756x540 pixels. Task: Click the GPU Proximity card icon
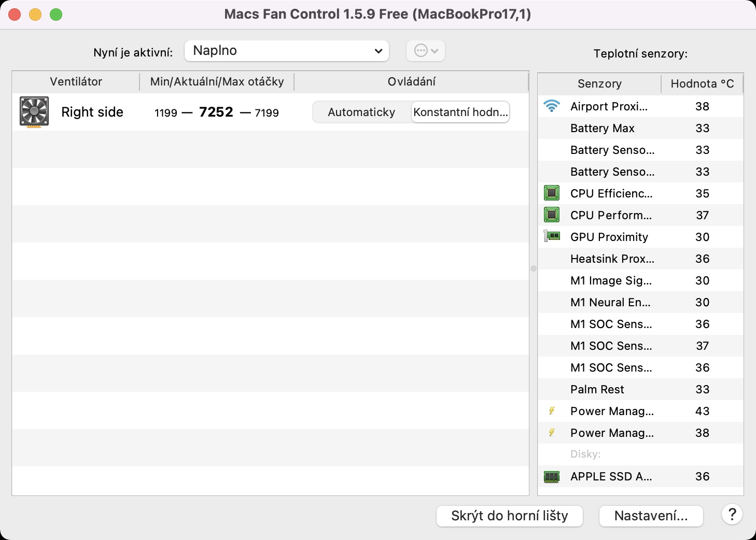tap(552, 237)
